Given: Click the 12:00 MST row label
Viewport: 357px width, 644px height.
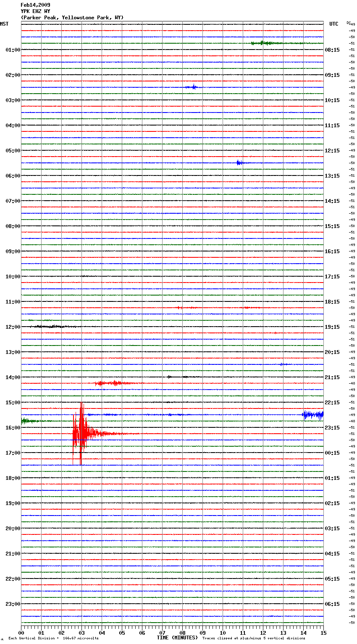Looking at the screenshot, I should point(13,327).
